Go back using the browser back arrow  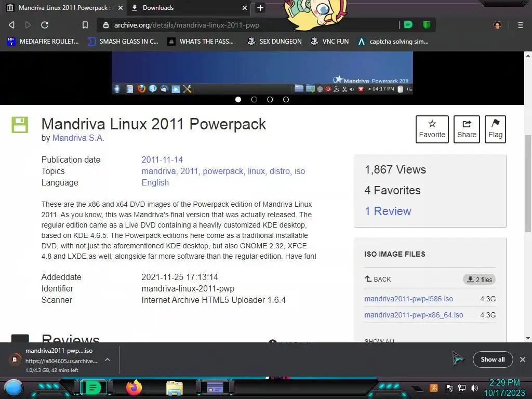click(11, 25)
